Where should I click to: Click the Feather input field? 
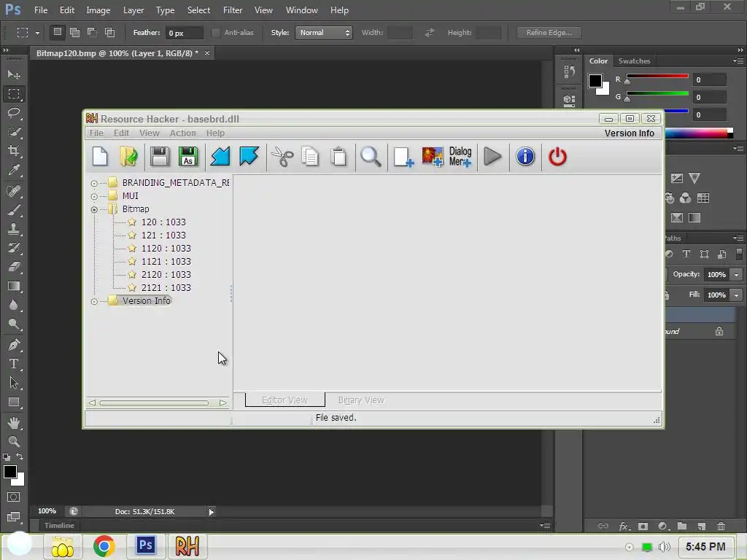pyautogui.click(x=185, y=33)
